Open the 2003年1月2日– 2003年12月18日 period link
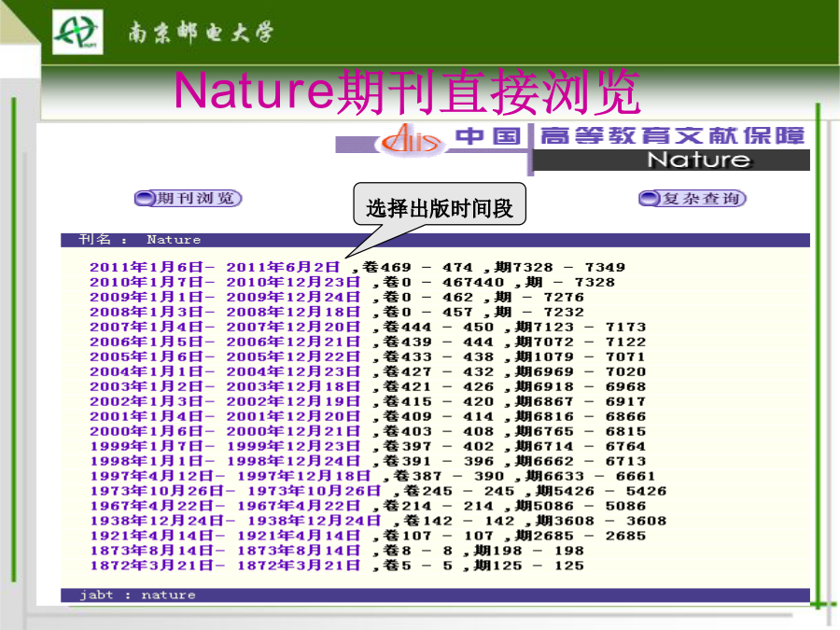 tap(225, 386)
